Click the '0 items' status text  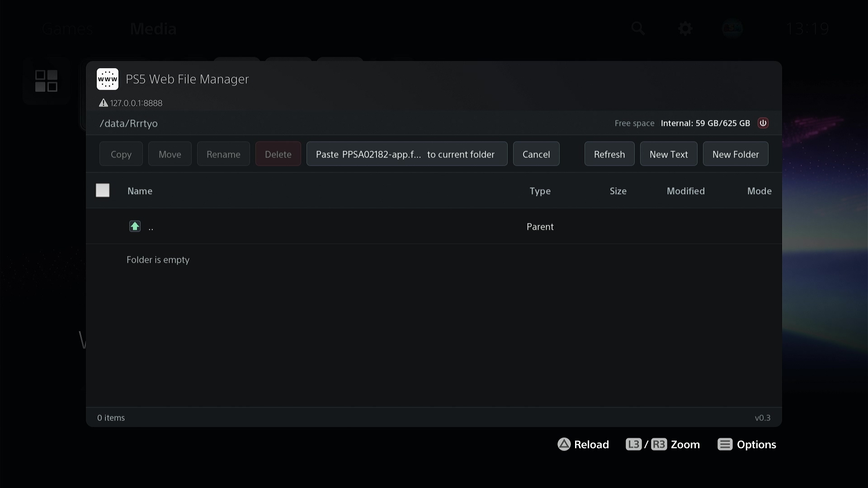coord(111,418)
